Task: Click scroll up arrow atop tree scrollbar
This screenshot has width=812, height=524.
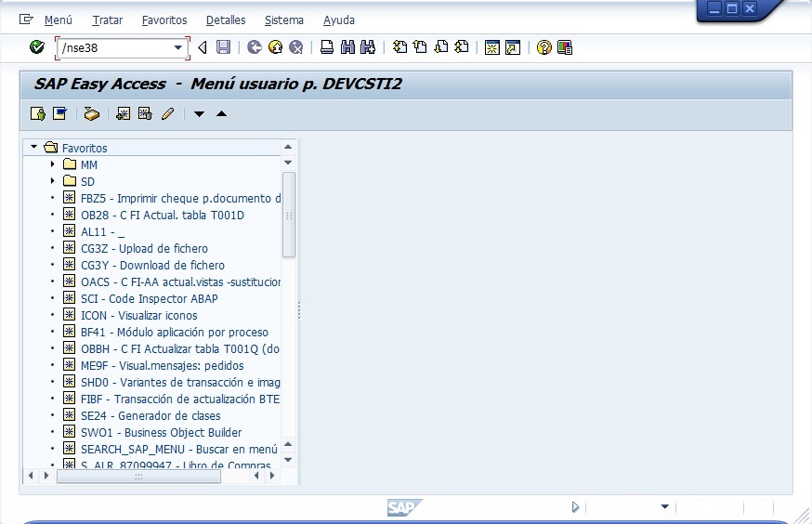Action: tap(288, 147)
